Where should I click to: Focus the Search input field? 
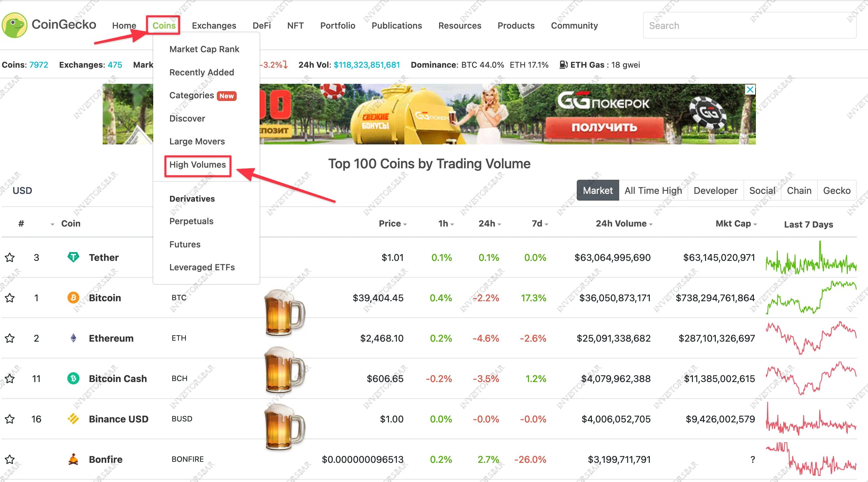point(750,26)
